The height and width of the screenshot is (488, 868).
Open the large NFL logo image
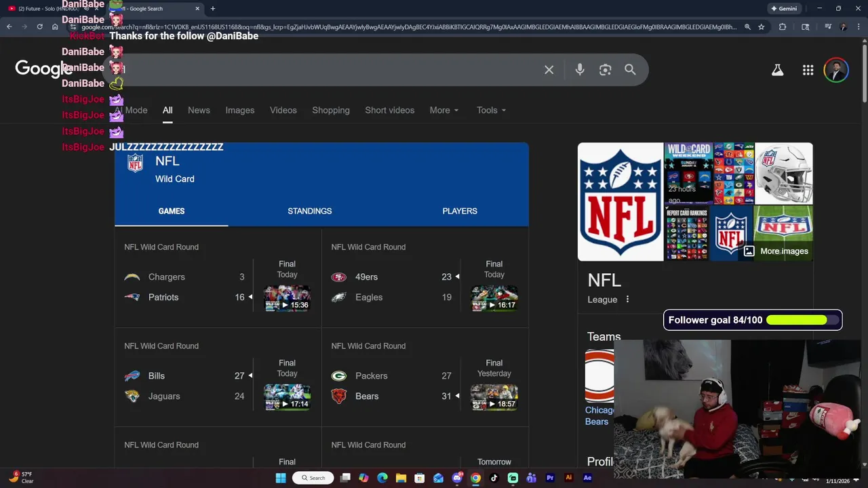coord(620,201)
